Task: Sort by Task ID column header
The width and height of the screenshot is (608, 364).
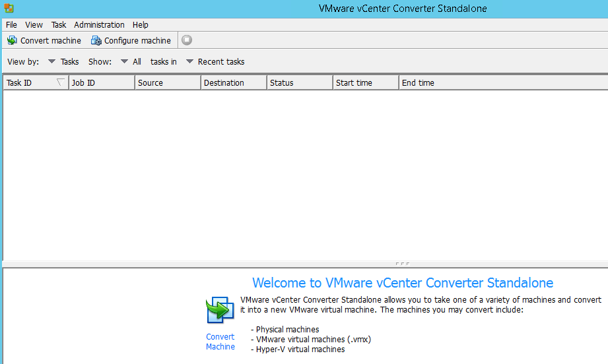Action: pos(36,83)
